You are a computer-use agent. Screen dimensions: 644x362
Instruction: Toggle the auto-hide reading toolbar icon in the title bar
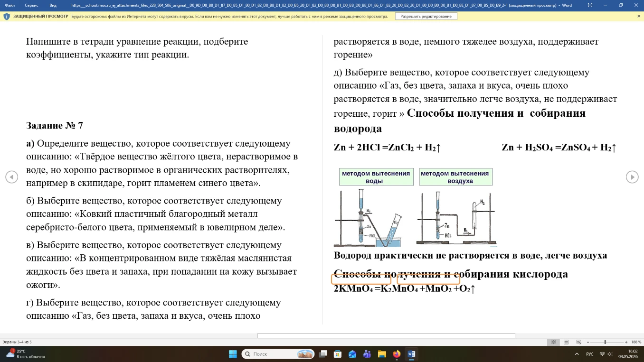[589, 5]
